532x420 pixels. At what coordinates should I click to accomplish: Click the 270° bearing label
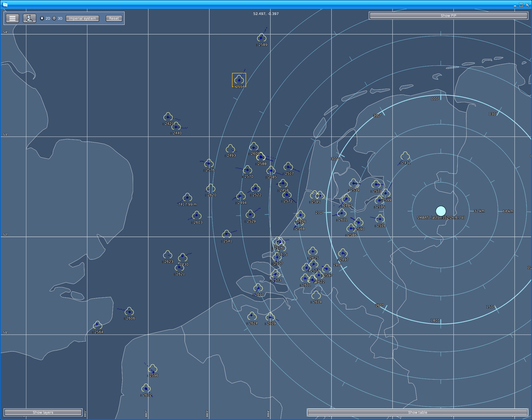tap(319, 212)
